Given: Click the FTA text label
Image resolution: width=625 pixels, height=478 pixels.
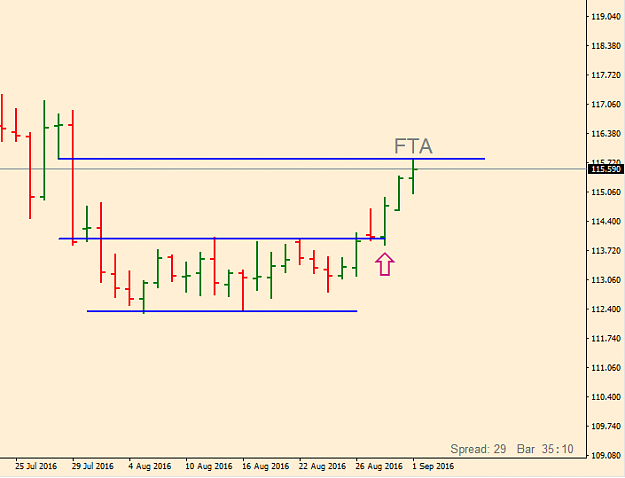Looking at the screenshot, I should pos(413,146).
